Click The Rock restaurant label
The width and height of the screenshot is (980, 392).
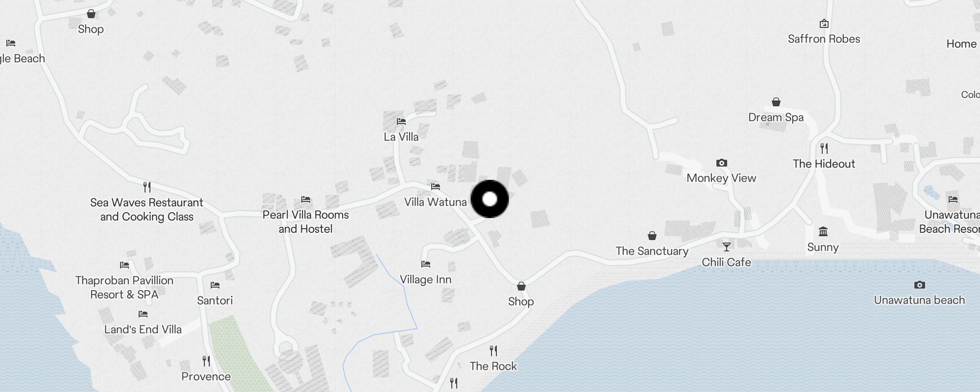coord(493,366)
